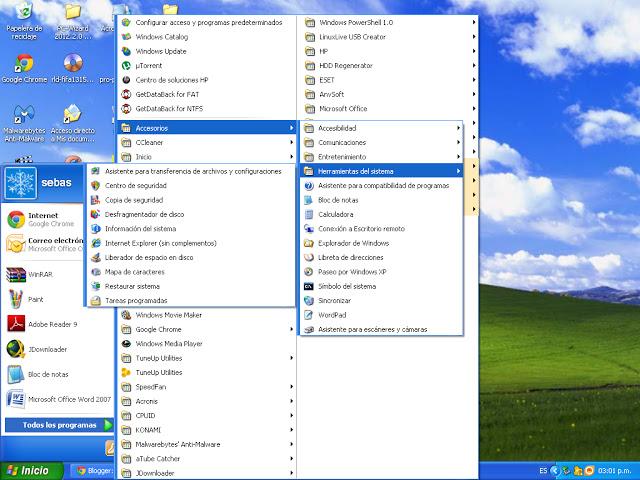Click the Recycle Bin desktop icon
The image size is (640, 480).
pos(24,17)
